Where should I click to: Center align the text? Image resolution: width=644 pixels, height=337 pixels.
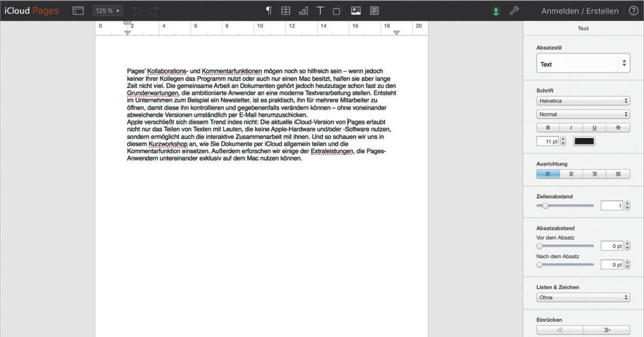[x=571, y=174]
